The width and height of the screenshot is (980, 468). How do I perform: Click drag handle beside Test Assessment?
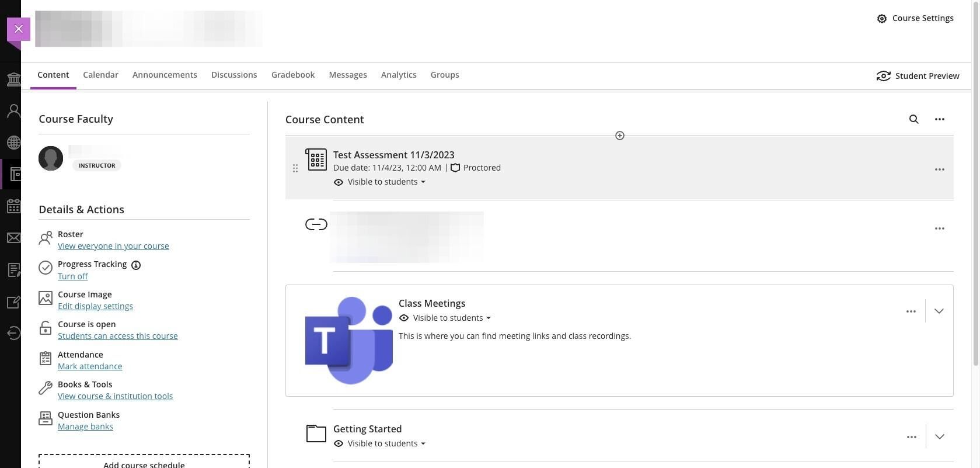coord(295,168)
